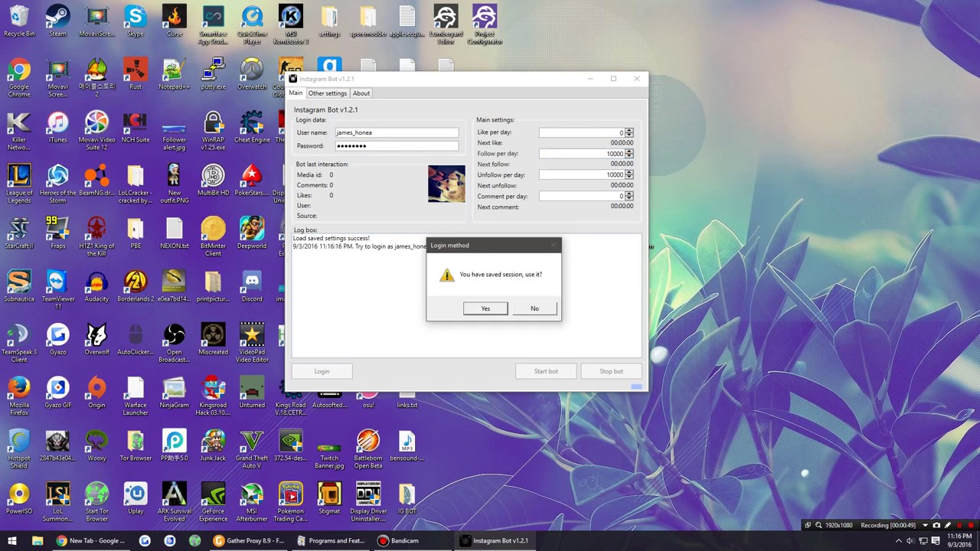
Task: Switch to the Other settings tab
Action: [327, 93]
